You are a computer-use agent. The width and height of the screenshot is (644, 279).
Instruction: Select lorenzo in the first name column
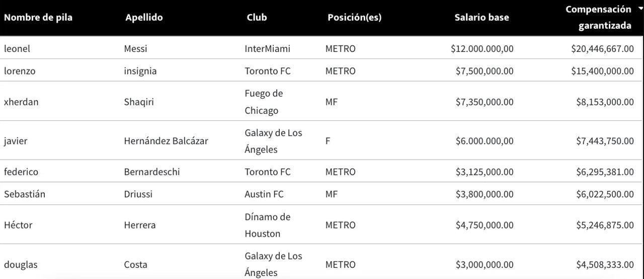[20, 71]
